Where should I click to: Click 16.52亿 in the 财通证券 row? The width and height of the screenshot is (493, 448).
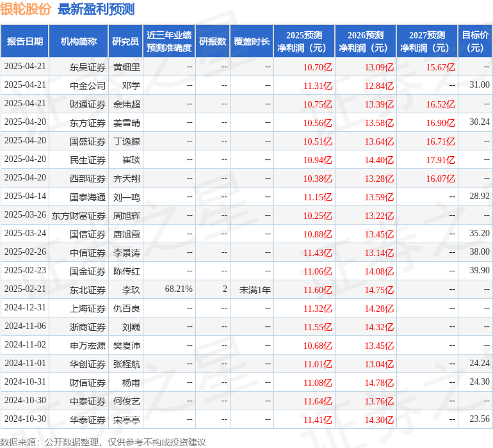click(440, 104)
